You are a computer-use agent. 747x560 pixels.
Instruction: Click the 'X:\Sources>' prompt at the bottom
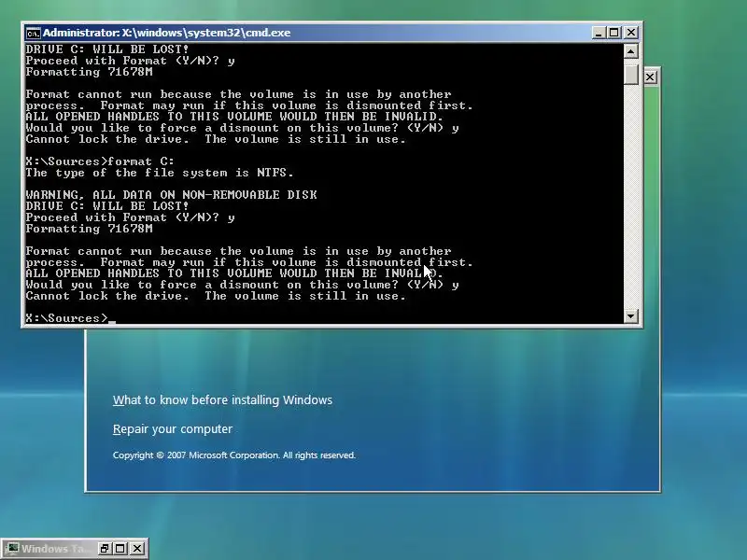(66, 318)
